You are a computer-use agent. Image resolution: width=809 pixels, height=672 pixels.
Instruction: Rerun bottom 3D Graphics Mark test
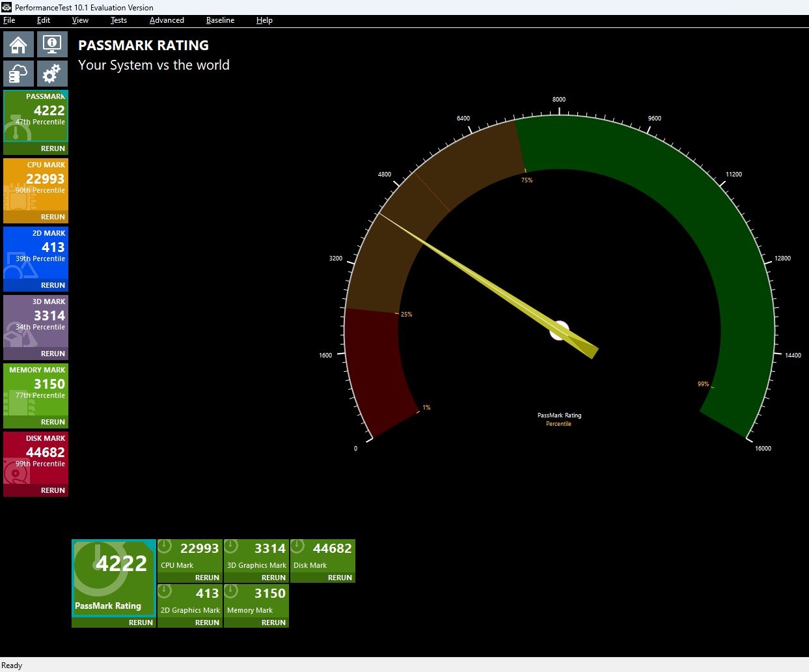pyautogui.click(x=273, y=578)
